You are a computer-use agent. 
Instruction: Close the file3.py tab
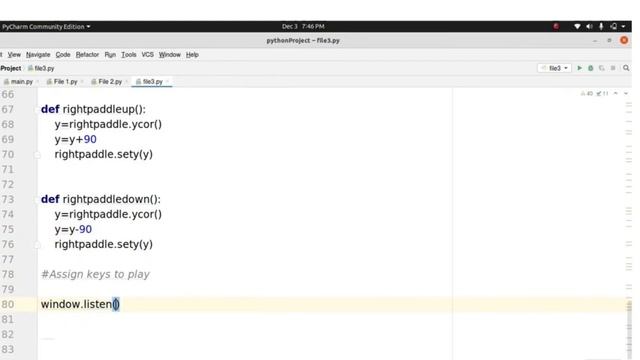coord(167,82)
